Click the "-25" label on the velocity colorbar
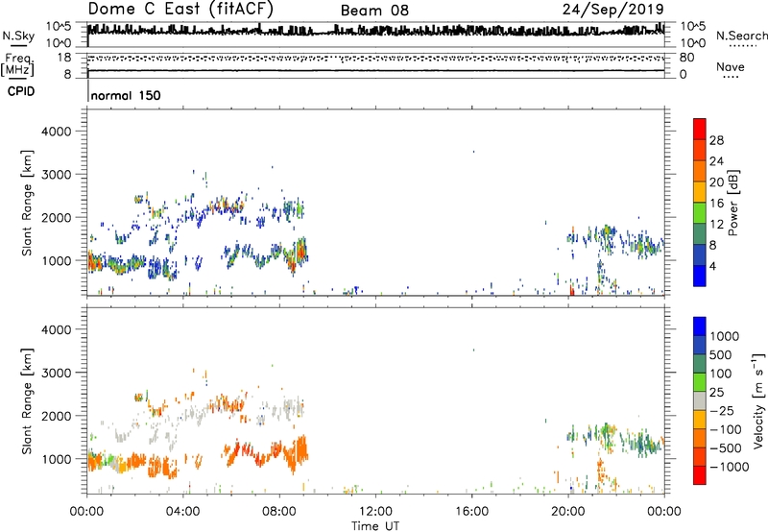Screen dimensions: 768x532 click(722, 411)
